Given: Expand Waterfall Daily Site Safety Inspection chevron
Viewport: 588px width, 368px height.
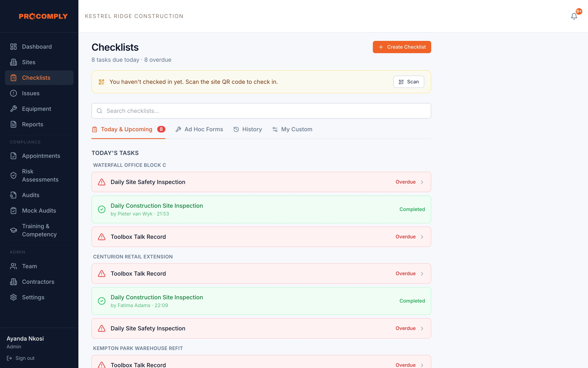Looking at the screenshot, I should click(422, 182).
